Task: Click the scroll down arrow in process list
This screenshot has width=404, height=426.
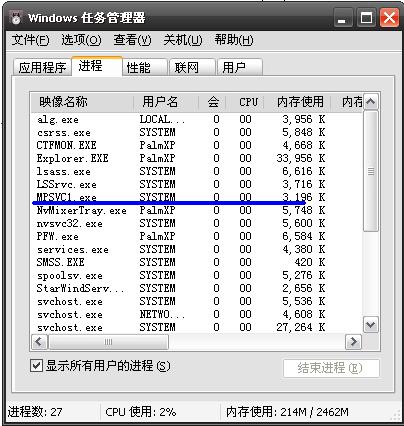Action: (371, 325)
